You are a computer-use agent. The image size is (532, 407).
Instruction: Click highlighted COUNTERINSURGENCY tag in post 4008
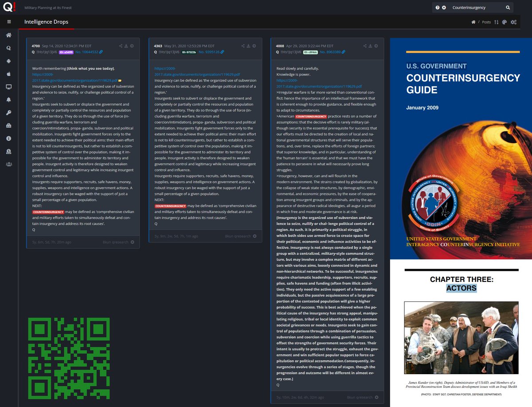coord(311,116)
